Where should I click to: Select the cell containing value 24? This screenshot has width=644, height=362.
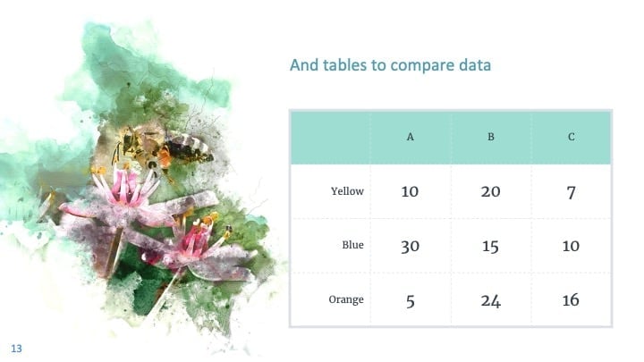(x=491, y=299)
